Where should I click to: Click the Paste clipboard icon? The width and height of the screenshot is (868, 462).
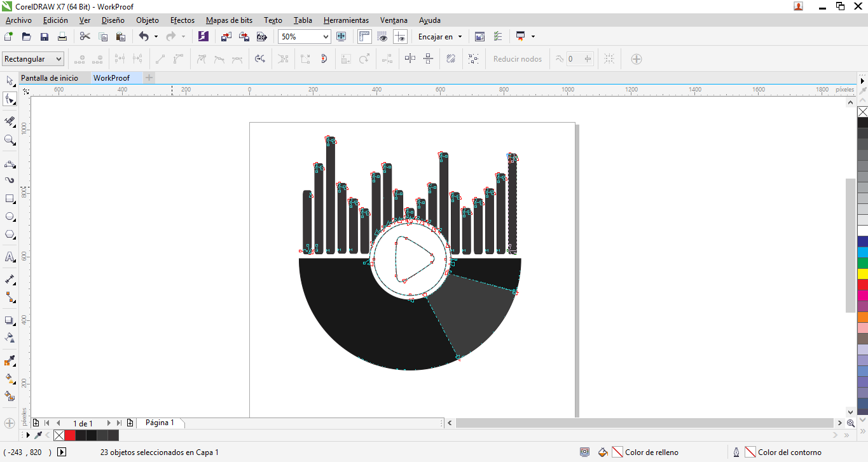121,37
